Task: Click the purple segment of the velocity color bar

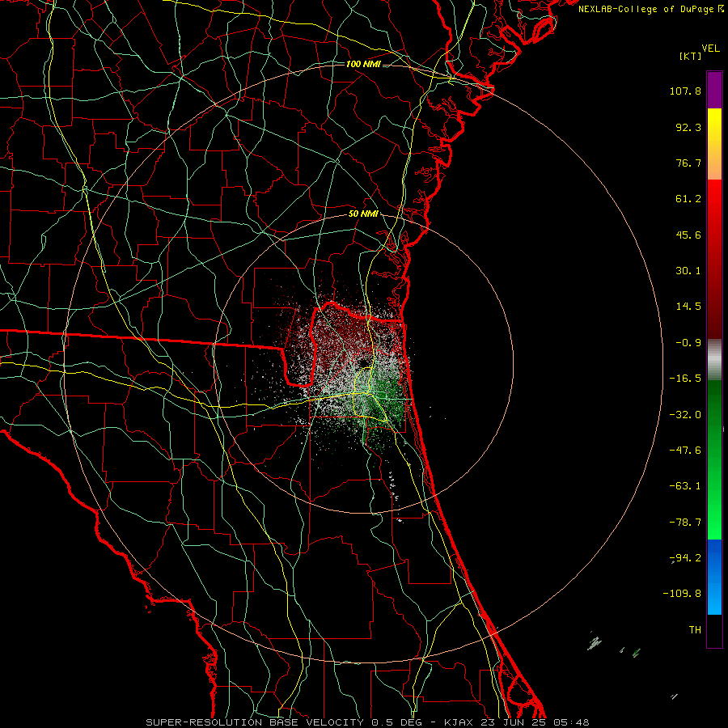Action: click(x=714, y=90)
